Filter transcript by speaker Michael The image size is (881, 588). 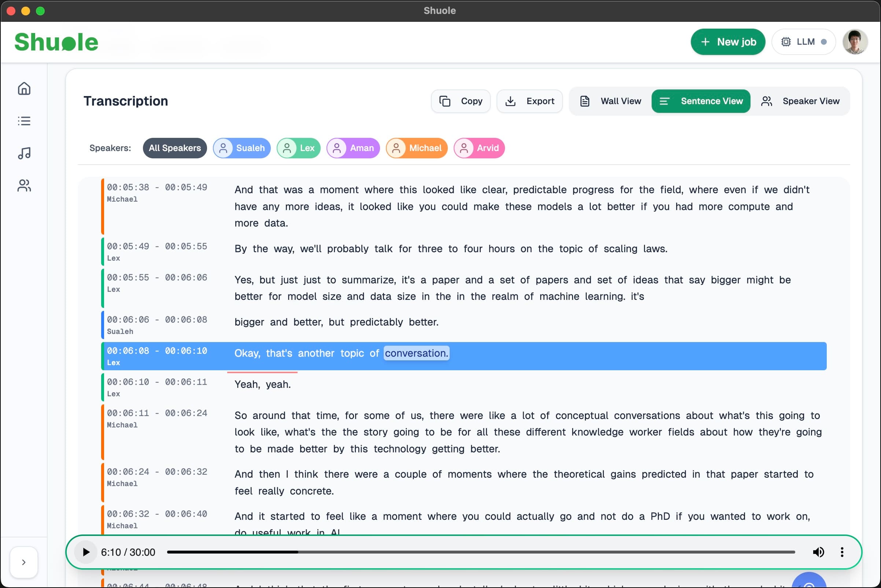(417, 148)
